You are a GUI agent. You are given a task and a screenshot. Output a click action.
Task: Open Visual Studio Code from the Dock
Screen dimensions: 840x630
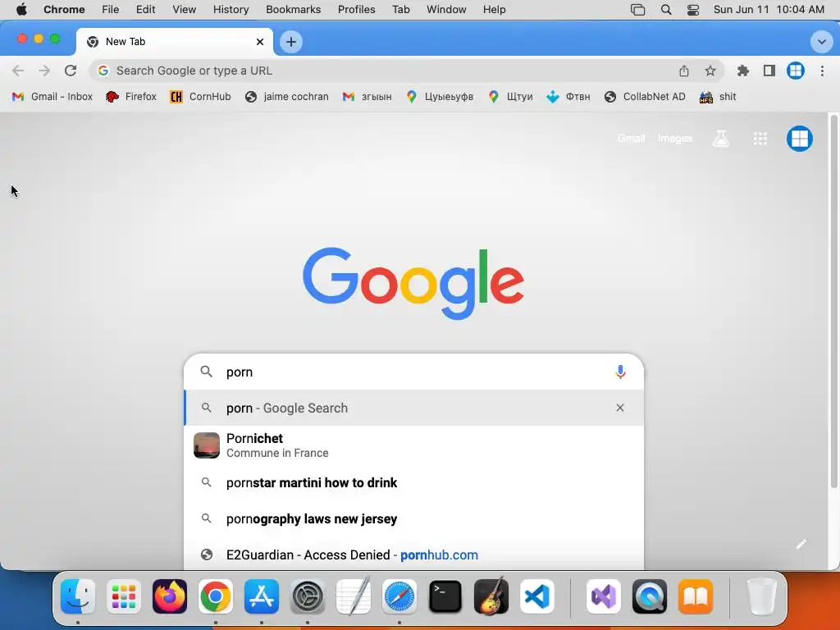536,596
